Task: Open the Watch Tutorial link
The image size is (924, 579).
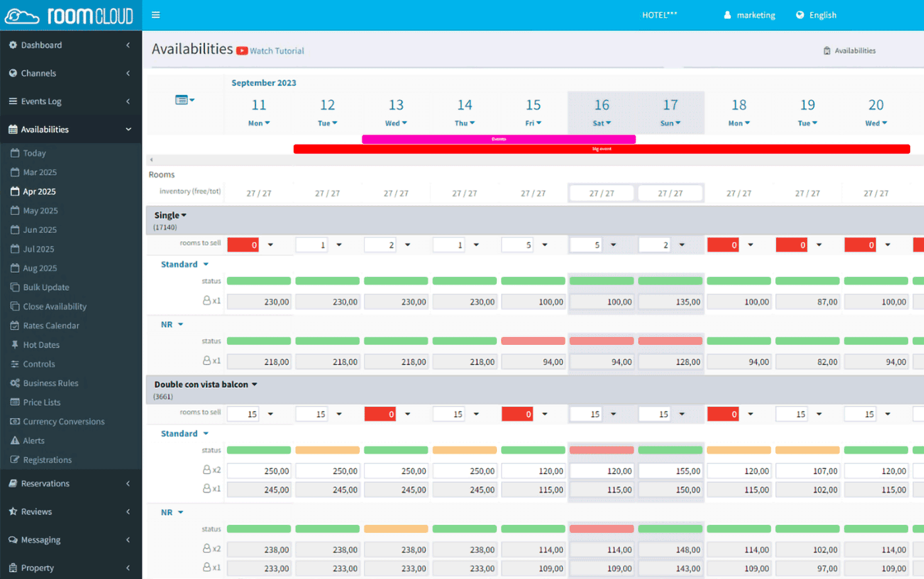Action: pyautogui.click(x=277, y=51)
